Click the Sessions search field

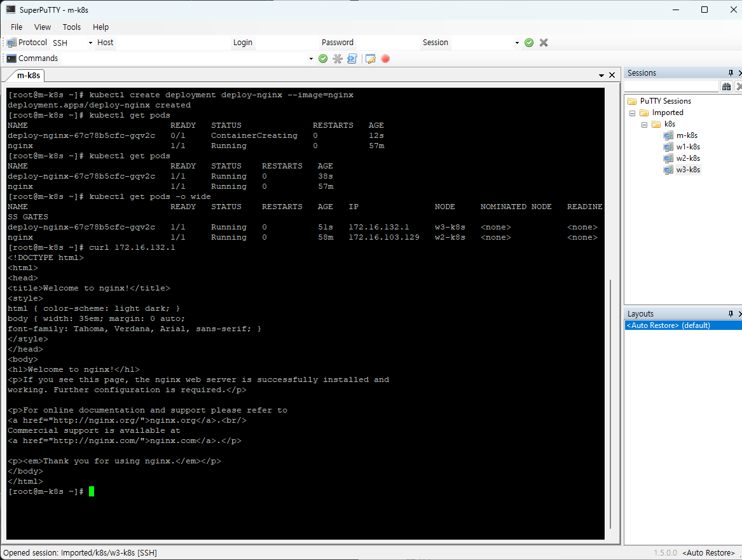[671, 86]
